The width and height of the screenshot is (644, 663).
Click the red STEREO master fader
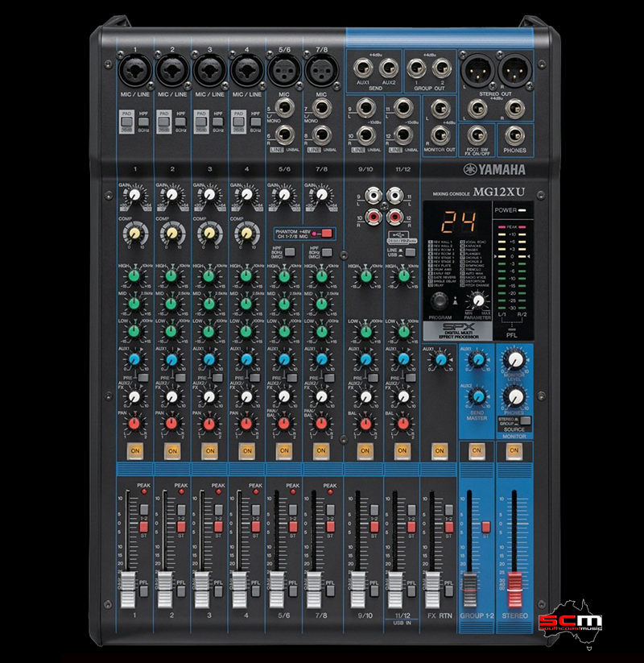pos(514,589)
